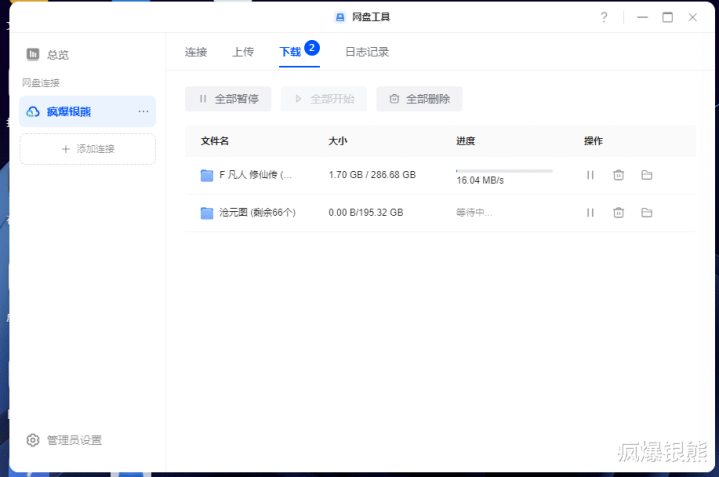Switch to the 上传 tab

coord(243,52)
